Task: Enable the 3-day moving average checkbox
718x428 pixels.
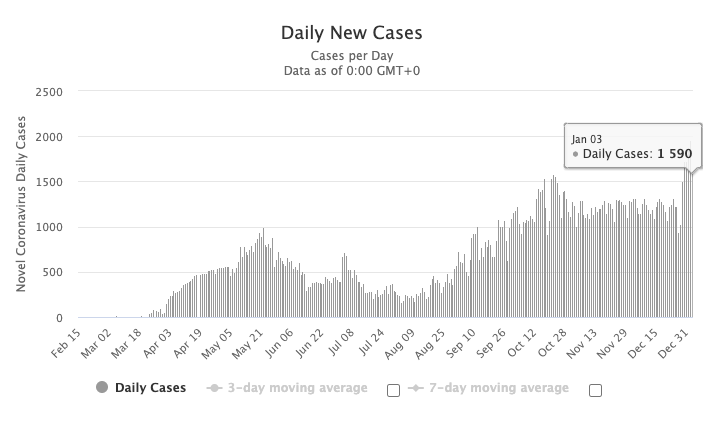Action: click(393, 390)
